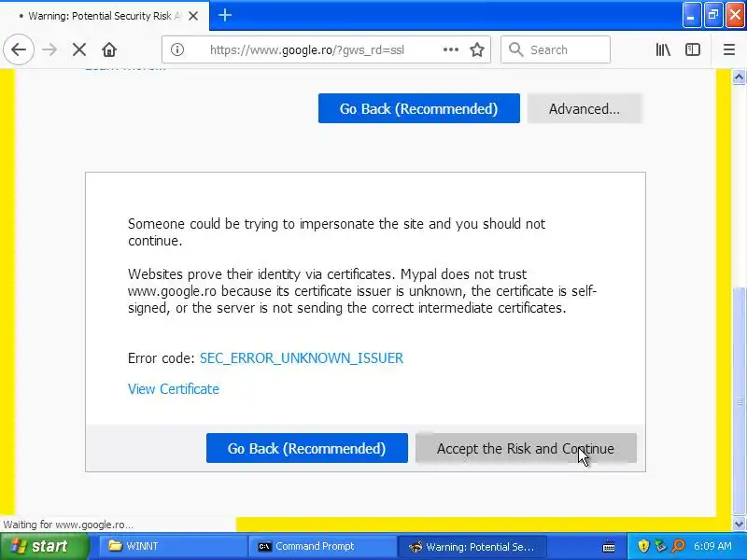Click the page scrollbar down arrow

[739, 525]
